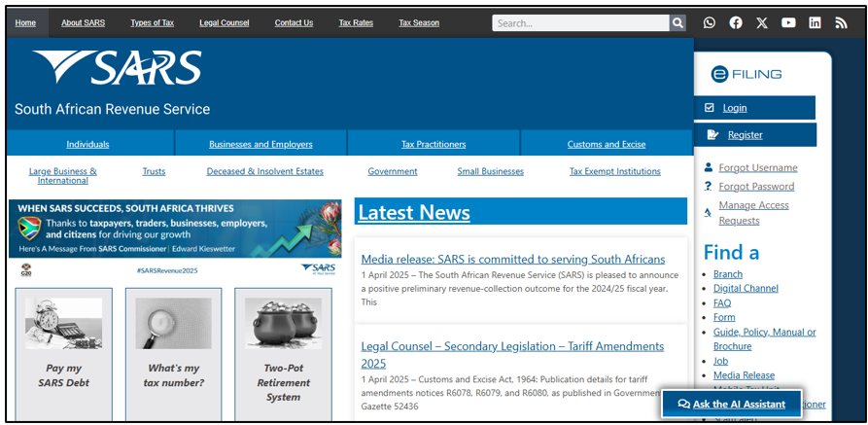
Task: Find a Digital Channel link
Action: click(746, 288)
